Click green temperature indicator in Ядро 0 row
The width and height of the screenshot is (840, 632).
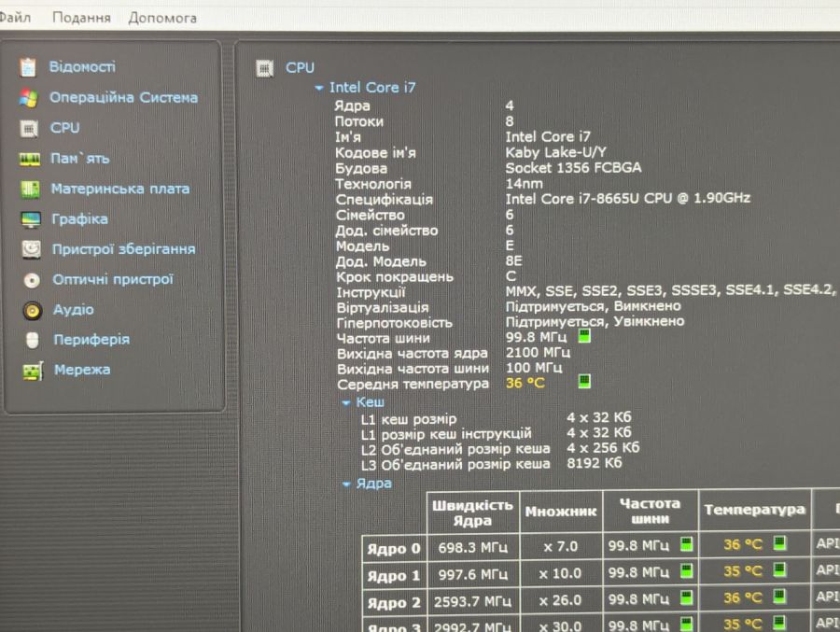(780, 543)
